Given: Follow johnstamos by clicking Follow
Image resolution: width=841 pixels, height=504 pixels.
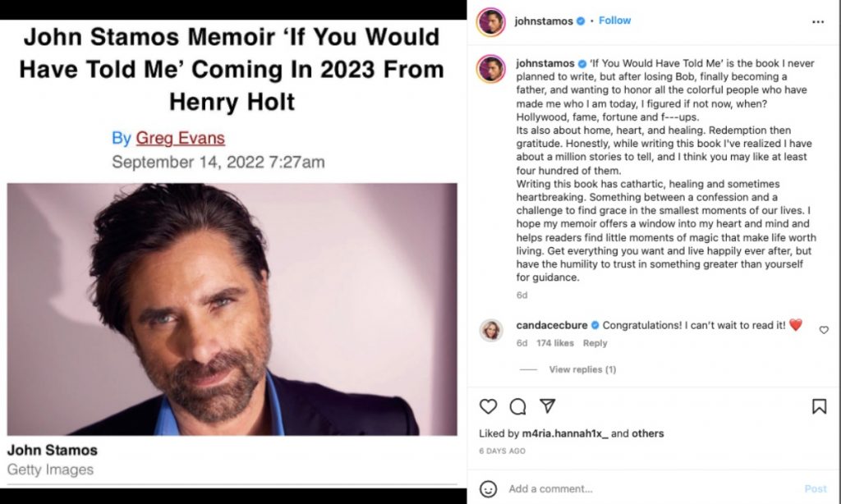Looking at the screenshot, I should point(615,21).
